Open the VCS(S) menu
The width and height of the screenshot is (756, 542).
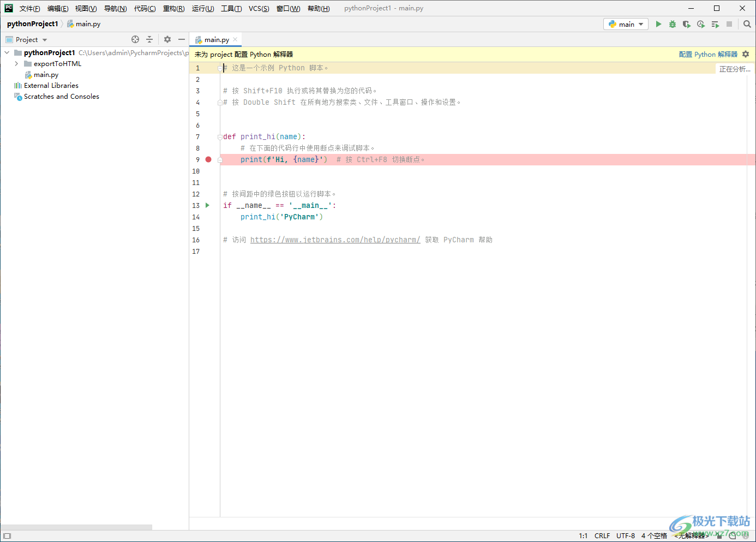pos(259,8)
